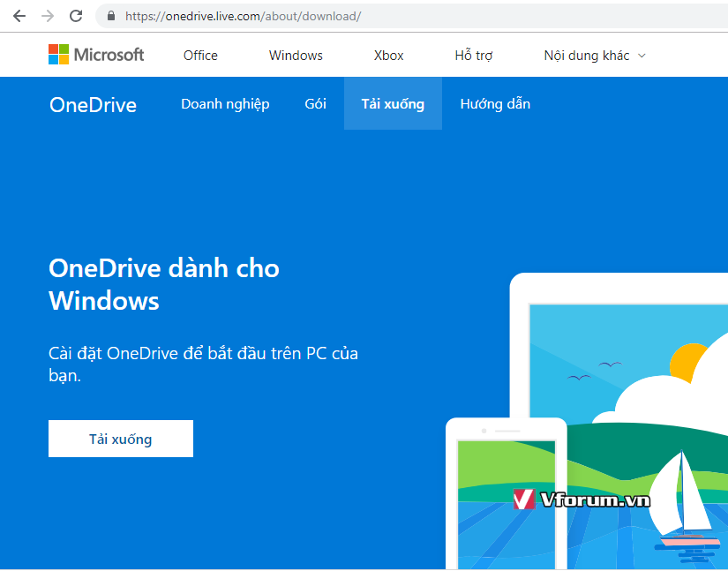Open the Gói plans tab
This screenshot has height=571, width=728.
pyautogui.click(x=315, y=104)
